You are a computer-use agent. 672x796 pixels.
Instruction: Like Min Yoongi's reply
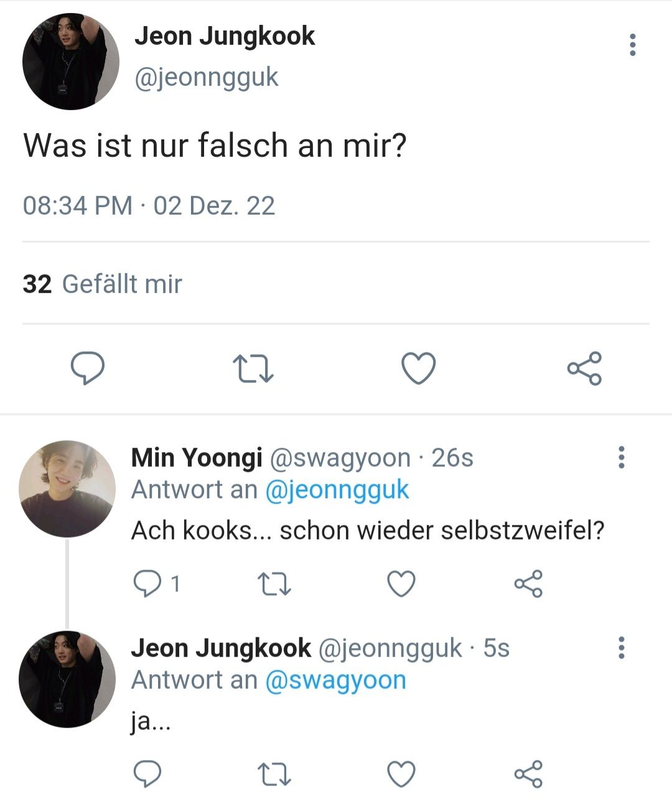click(401, 584)
